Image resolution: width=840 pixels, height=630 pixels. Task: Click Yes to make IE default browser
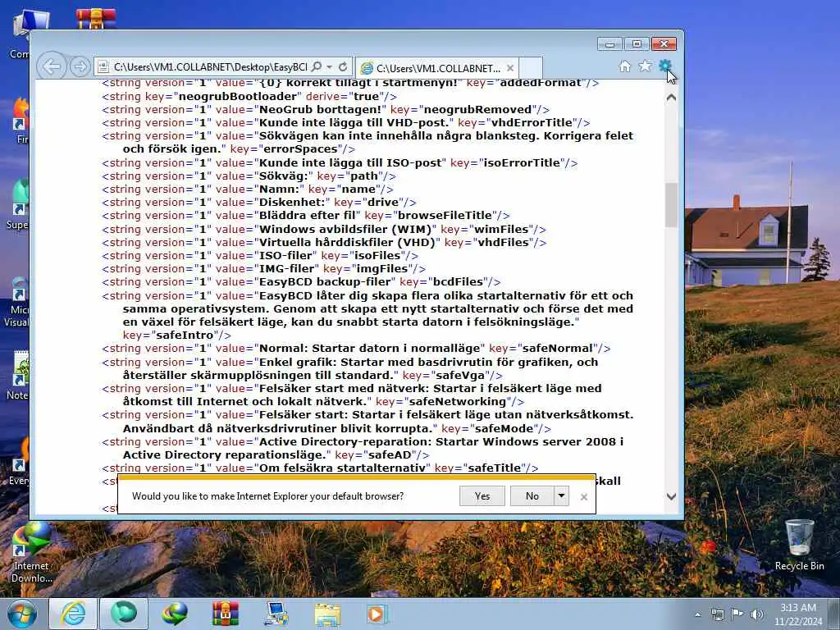482,496
